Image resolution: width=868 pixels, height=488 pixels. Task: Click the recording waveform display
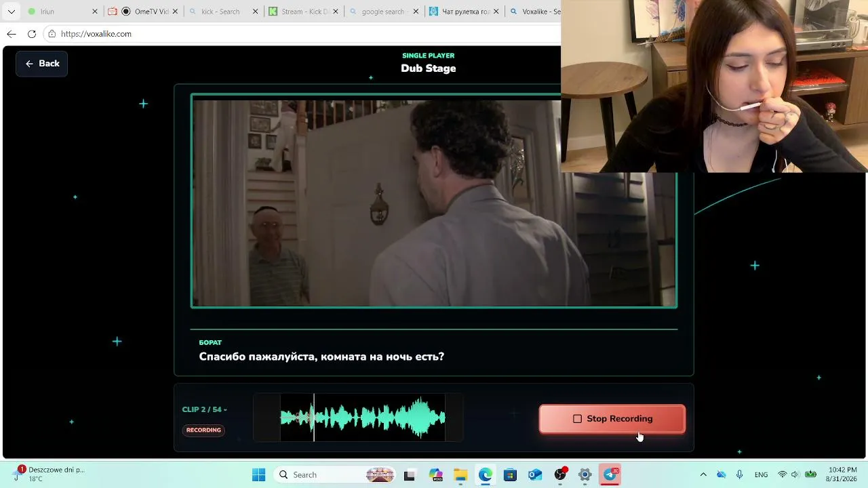pyautogui.click(x=358, y=418)
